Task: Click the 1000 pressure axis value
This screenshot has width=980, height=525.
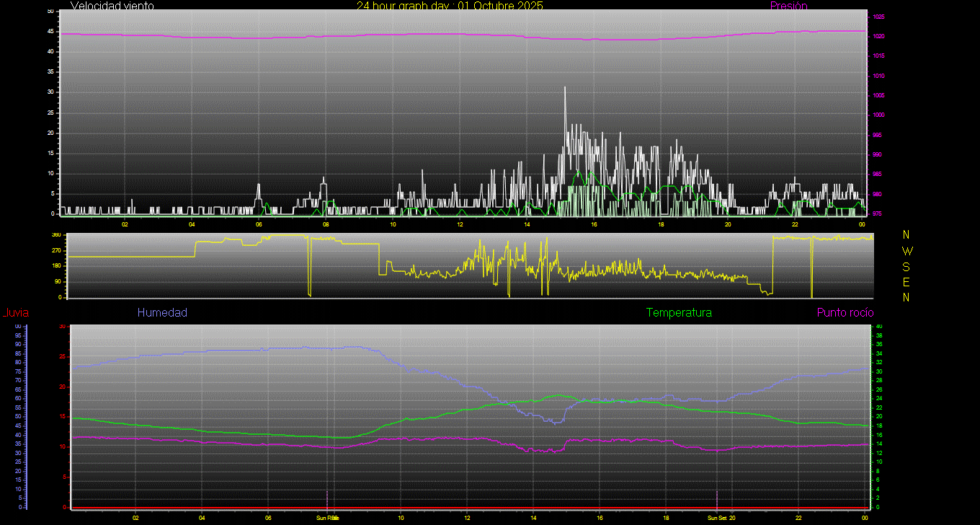Action: (x=878, y=115)
